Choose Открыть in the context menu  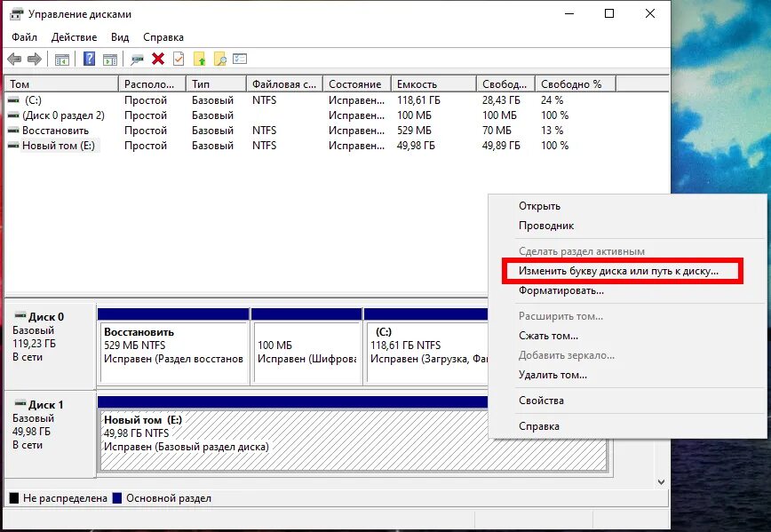tap(627, 206)
